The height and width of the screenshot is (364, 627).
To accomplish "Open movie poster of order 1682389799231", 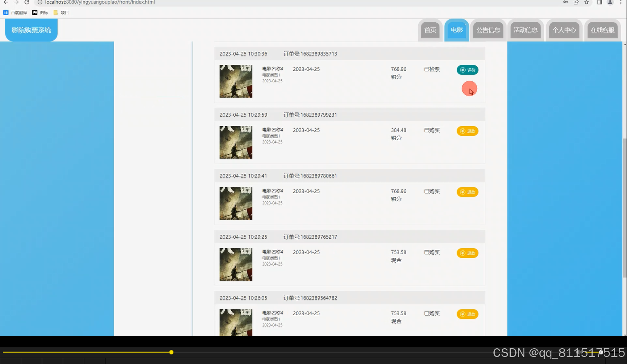I will (x=236, y=142).
